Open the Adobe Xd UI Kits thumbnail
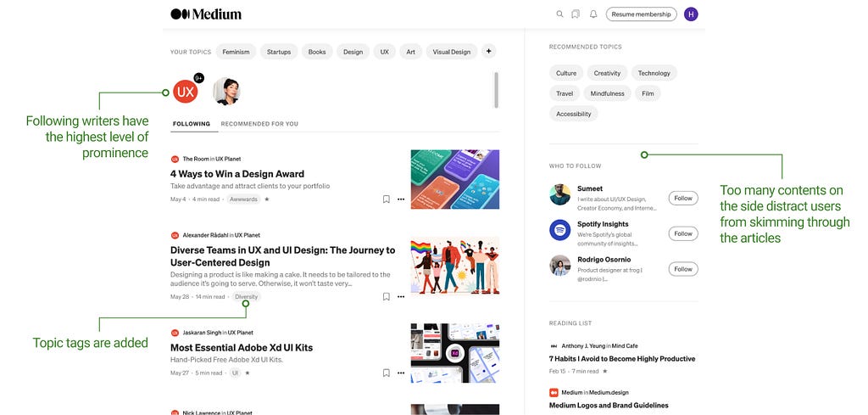 click(x=455, y=353)
